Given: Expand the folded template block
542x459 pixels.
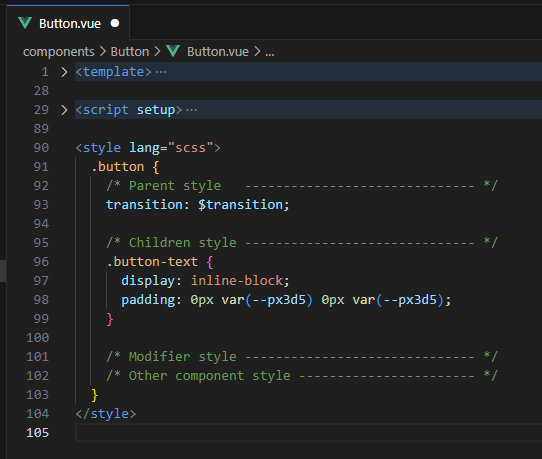Looking at the screenshot, I should tap(64, 72).
